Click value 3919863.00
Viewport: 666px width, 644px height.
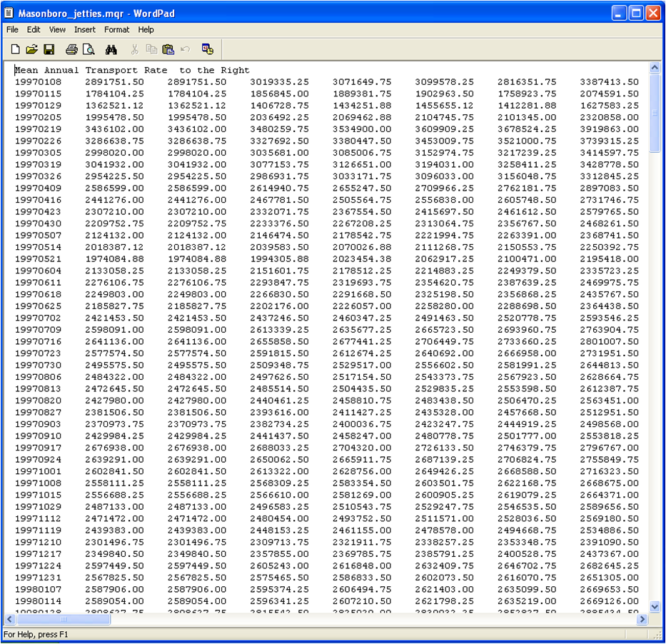610,129
